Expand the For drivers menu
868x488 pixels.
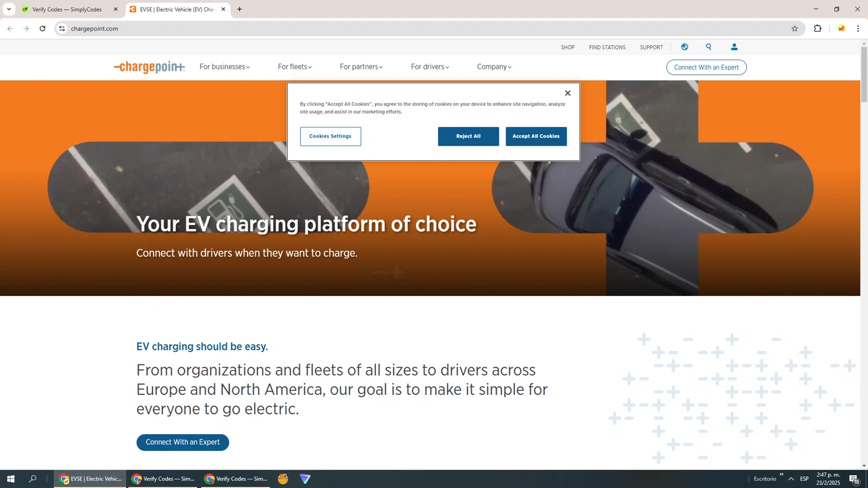430,67
